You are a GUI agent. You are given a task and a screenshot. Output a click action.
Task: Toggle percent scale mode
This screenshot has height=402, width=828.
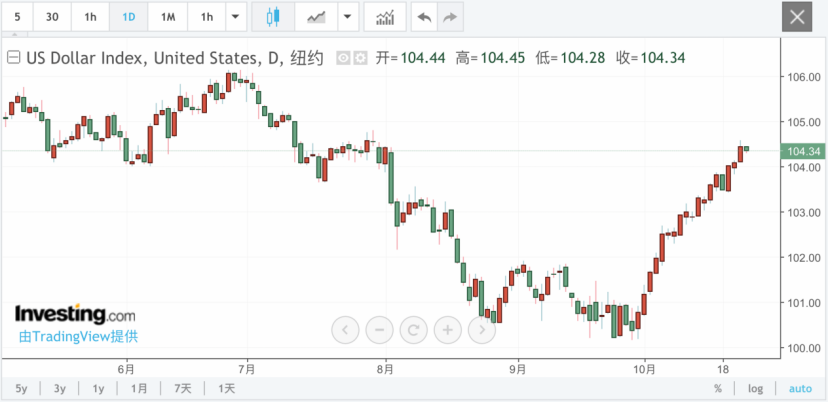coord(718,389)
